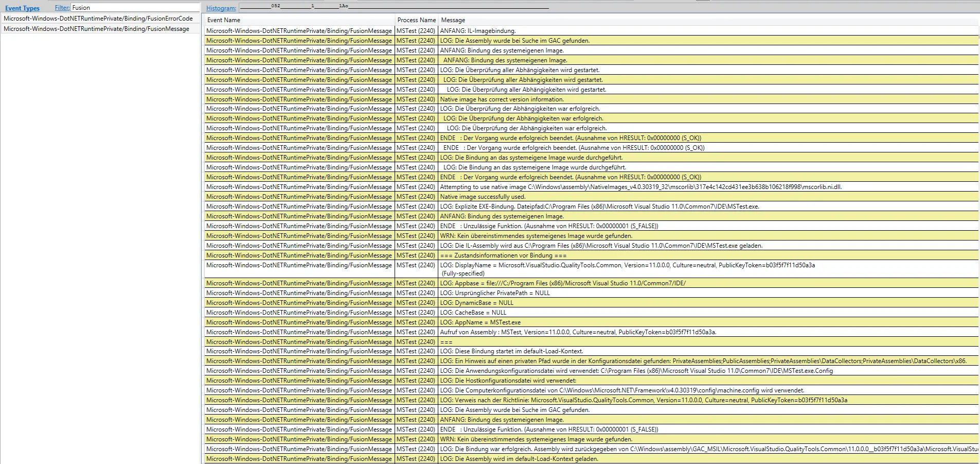The height and width of the screenshot is (464, 980).
Task: Sort events by the Process Name column
Action: tap(416, 20)
